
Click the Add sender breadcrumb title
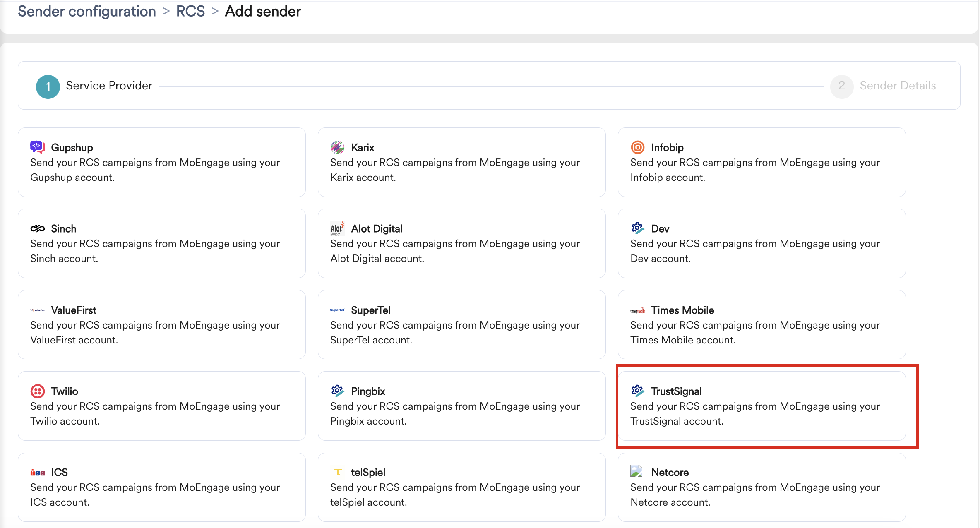click(263, 11)
